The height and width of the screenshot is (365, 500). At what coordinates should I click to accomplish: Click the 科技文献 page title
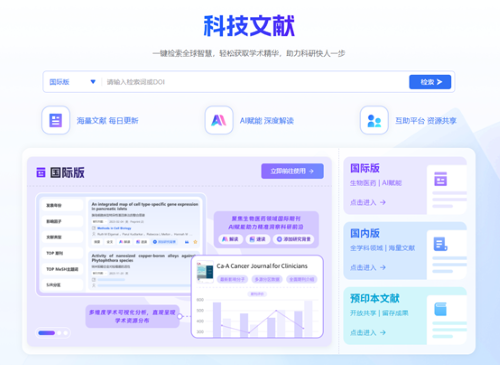click(249, 26)
